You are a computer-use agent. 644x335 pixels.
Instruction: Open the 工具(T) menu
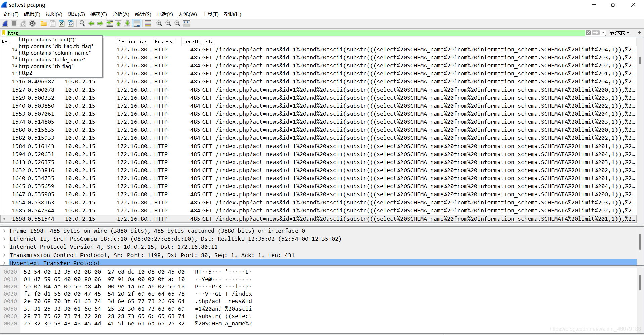(x=210, y=14)
